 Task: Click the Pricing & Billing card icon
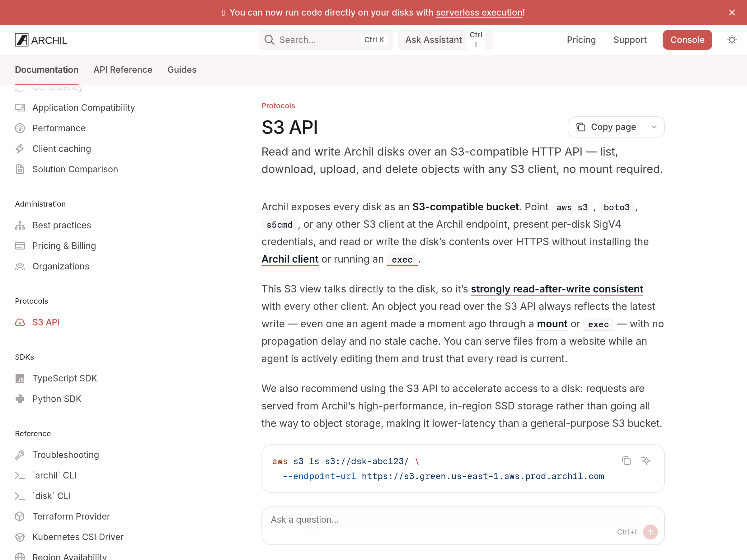pyautogui.click(x=20, y=246)
